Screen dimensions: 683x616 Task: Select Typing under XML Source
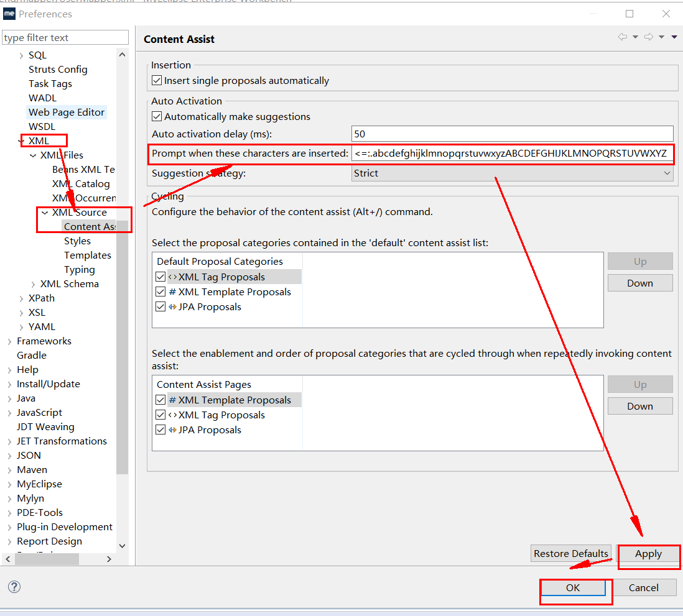point(79,270)
